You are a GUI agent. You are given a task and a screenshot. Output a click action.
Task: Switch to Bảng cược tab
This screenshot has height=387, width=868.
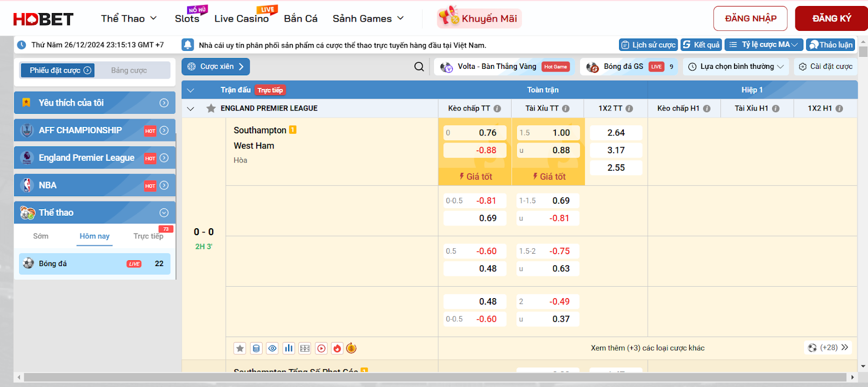pos(129,70)
